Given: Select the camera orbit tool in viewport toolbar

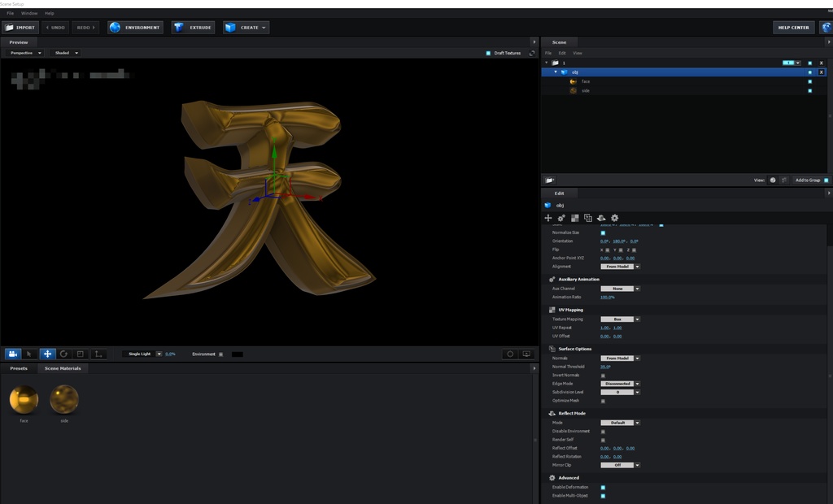Looking at the screenshot, I should (13, 354).
